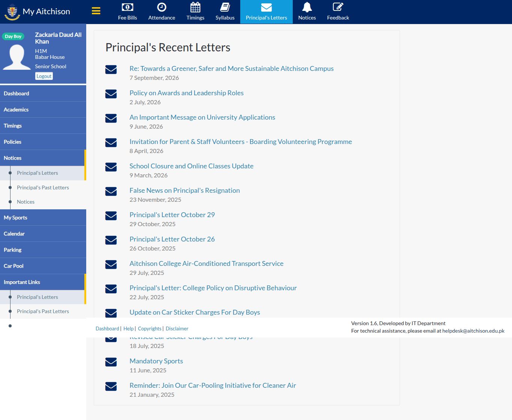This screenshot has height=420, width=512.
Task: Click the Aitchison crest logo
Action: coord(12,12)
